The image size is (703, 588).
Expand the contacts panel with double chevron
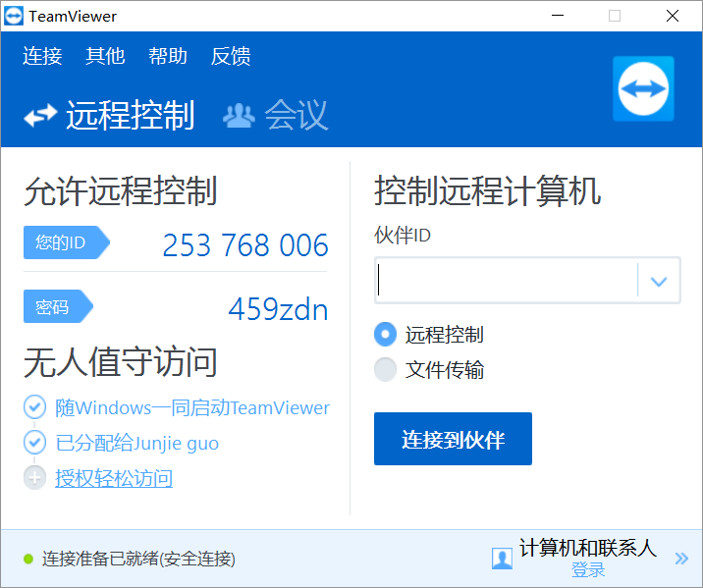pyautogui.click(x=681, y=559)
